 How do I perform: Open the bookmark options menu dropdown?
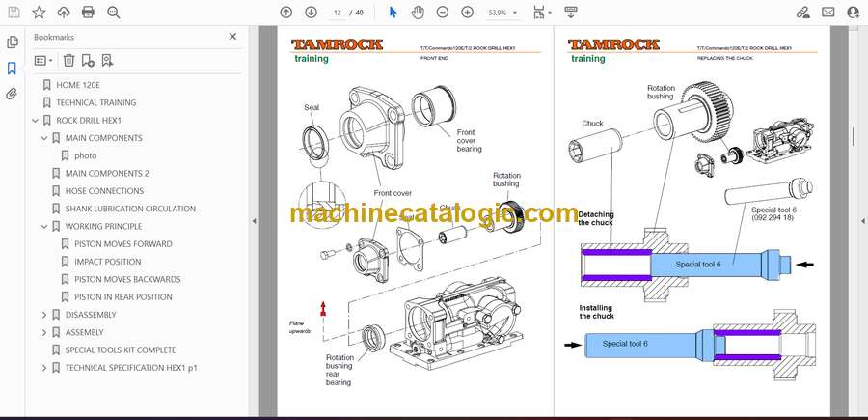click(43, 61)
